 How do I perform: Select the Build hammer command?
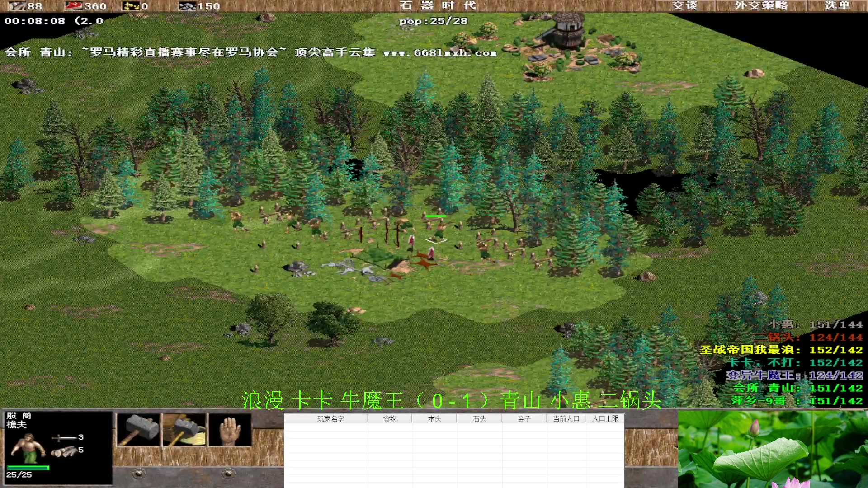point(138,430)
